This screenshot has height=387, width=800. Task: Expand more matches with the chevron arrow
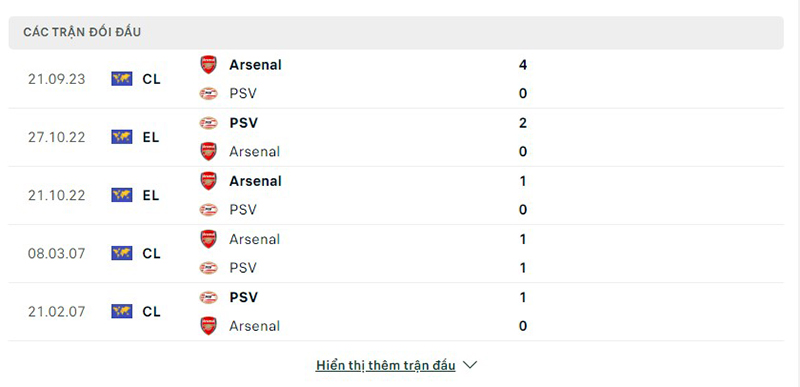[469, 365]
